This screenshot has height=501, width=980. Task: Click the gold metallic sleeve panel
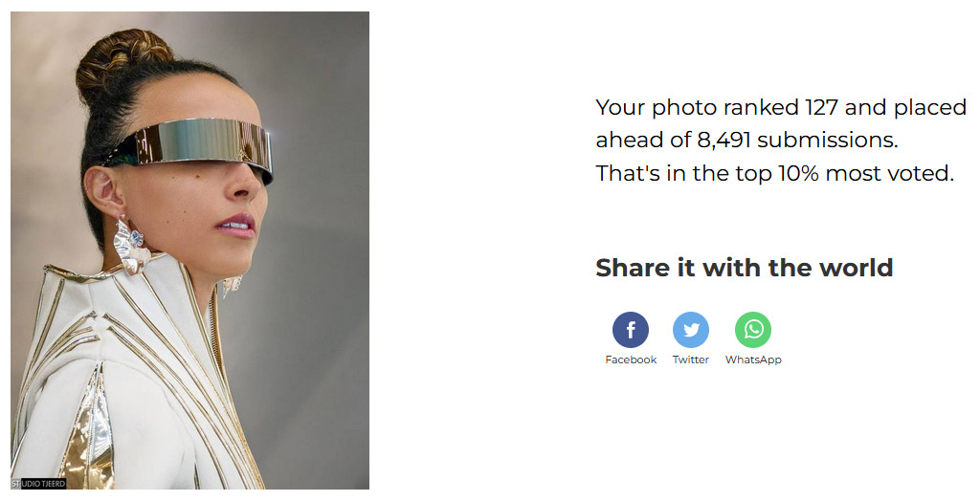click(x=87, y=431)
